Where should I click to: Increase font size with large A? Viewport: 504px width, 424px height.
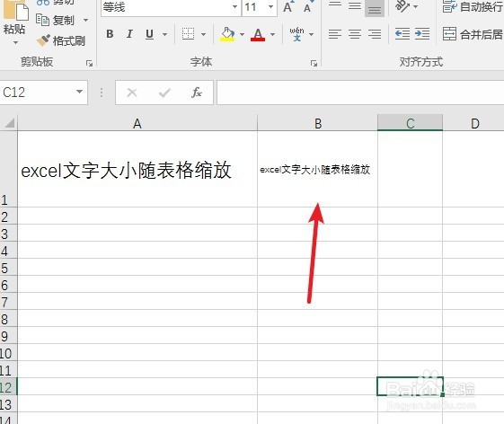point(288,6)
